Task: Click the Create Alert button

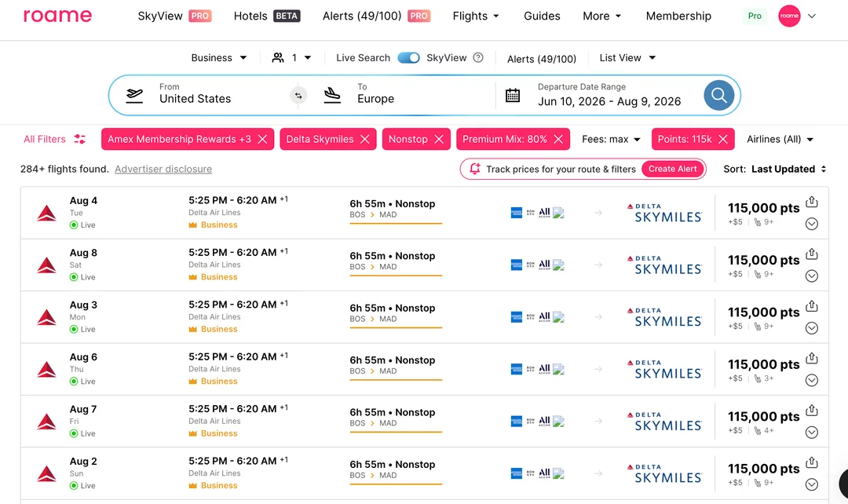Action: pos(673,169)
